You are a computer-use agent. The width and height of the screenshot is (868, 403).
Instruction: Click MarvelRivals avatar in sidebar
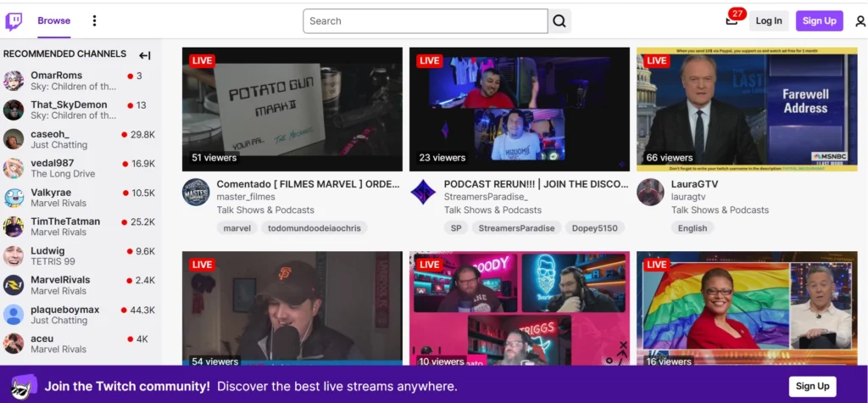point(14,285)
